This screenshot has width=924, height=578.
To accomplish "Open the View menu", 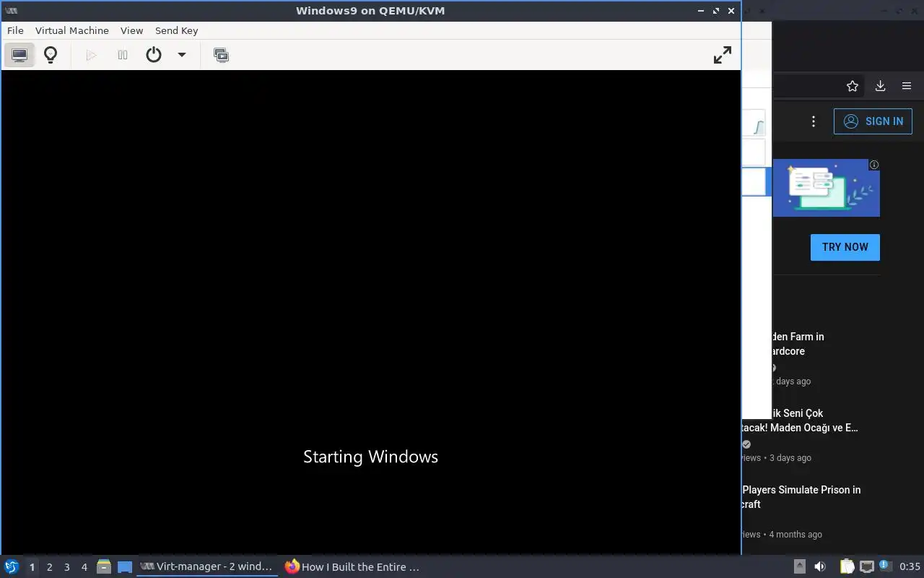I will pyautogui.click(x=131, y=30).
